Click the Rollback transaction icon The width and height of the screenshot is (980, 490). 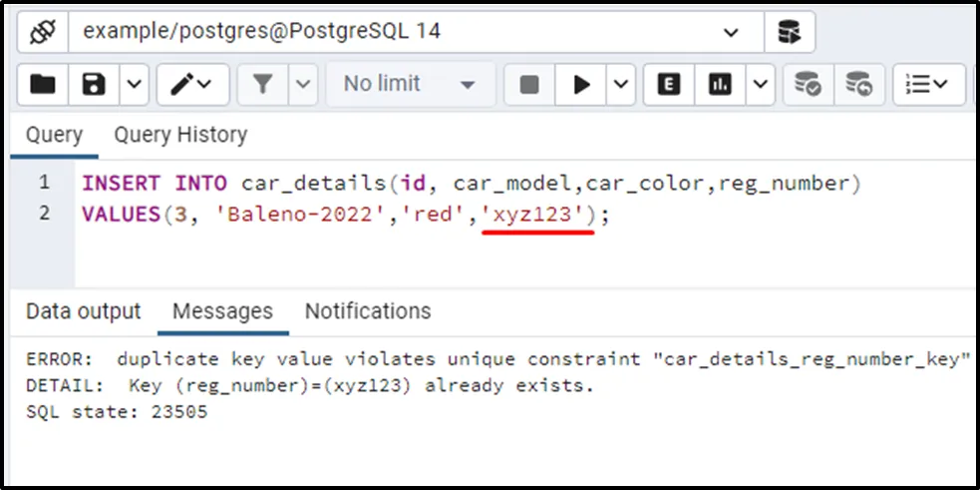tap(857, 85)
